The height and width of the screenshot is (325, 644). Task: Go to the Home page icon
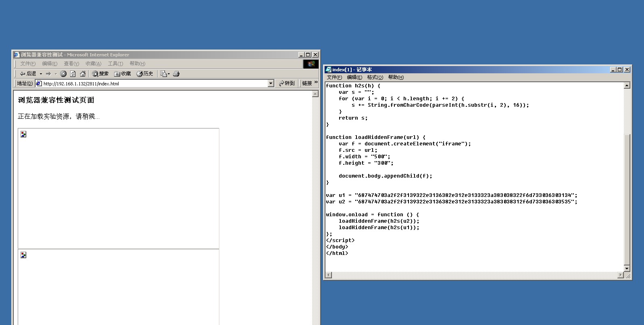(x=83, y=74)
